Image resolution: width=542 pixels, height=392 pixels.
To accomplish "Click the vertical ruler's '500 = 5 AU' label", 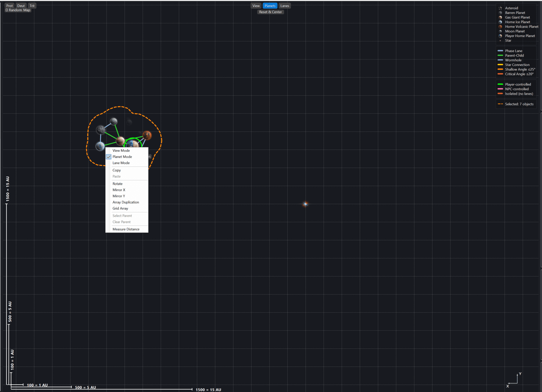I will (10, 311).
